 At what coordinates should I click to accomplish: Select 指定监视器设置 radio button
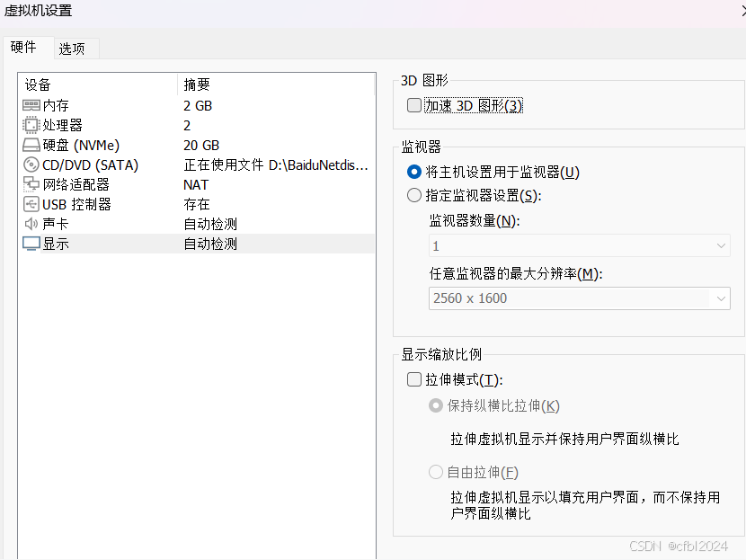pyautogui.click(x=414, y=195)
